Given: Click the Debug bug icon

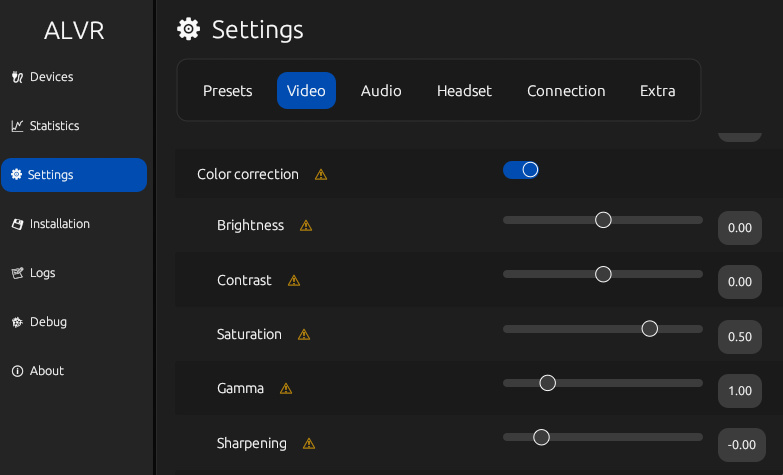Looking at the screenshot, I should click(x=17, y=322).
